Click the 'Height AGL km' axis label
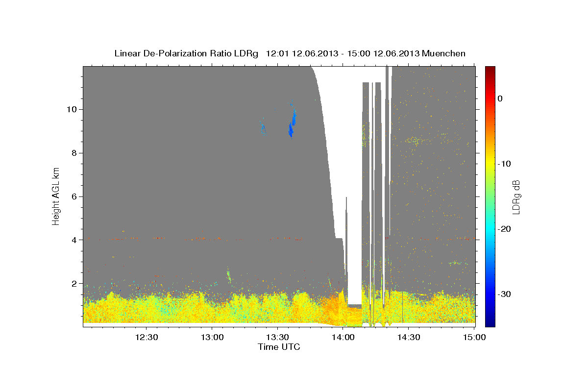This screenshot has width=588, height=392. (56, 196)
